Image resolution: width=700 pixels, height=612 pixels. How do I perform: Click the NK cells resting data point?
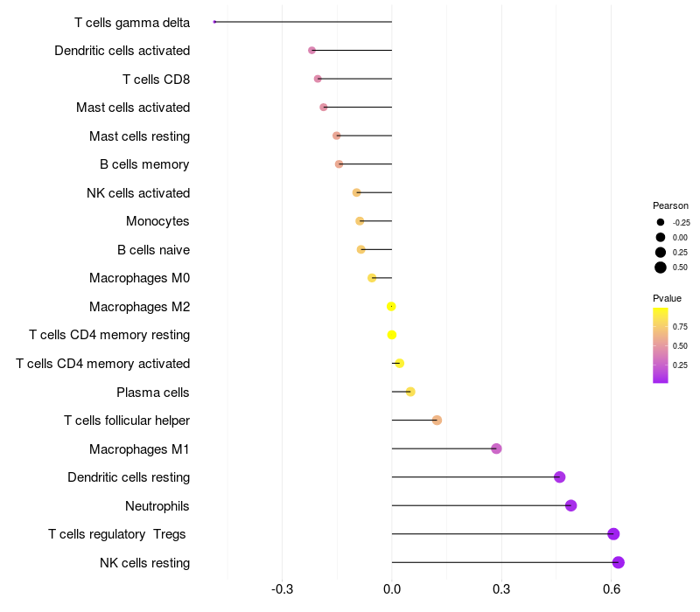pyautogui.click(x=618, y=562)
